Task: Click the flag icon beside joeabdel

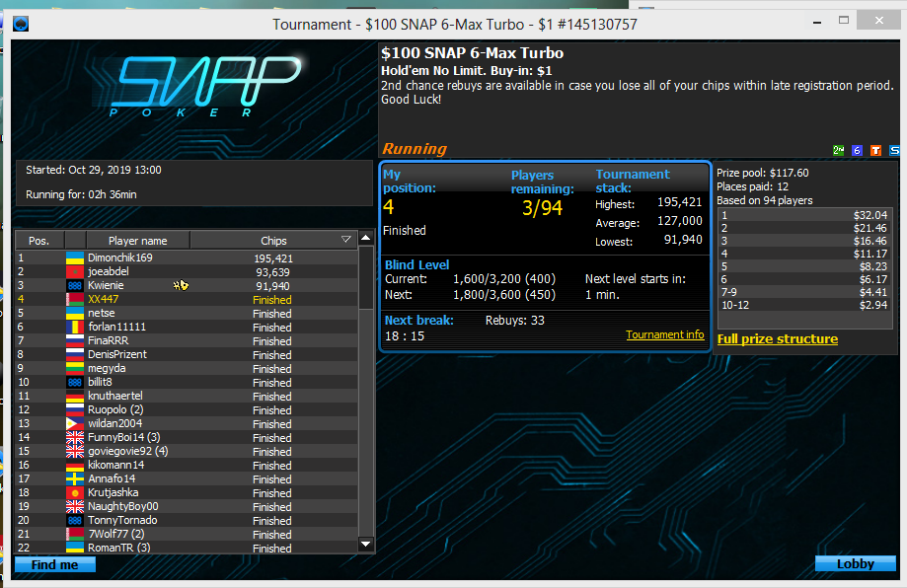Action: [x=75, y=271]
